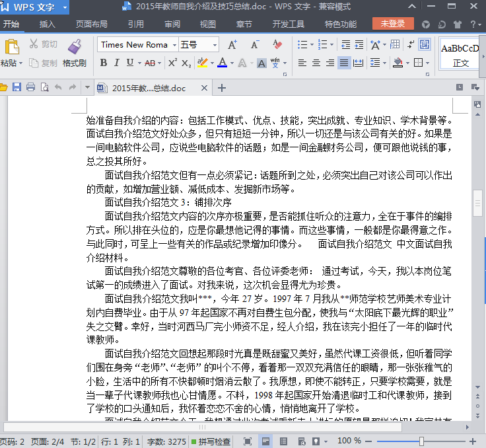Apply character shading icon
The width and height of the screenshot is (486, 448).
click(261, 63)
